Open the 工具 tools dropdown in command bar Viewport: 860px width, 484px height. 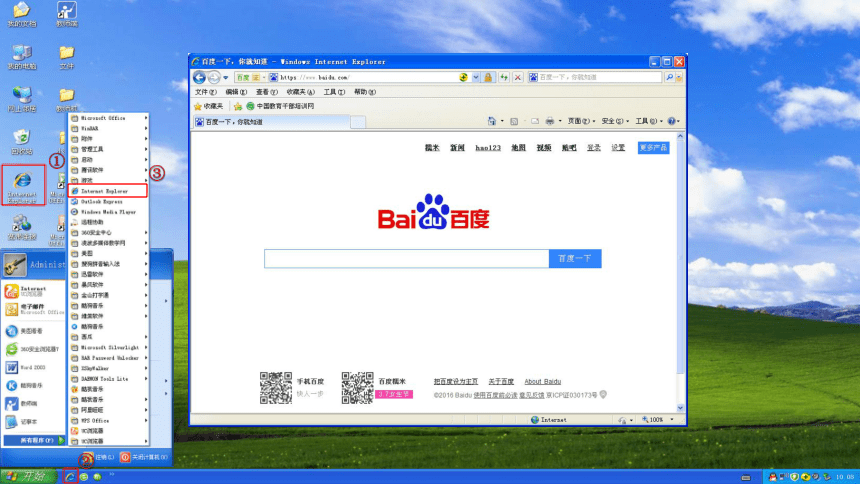649,121
